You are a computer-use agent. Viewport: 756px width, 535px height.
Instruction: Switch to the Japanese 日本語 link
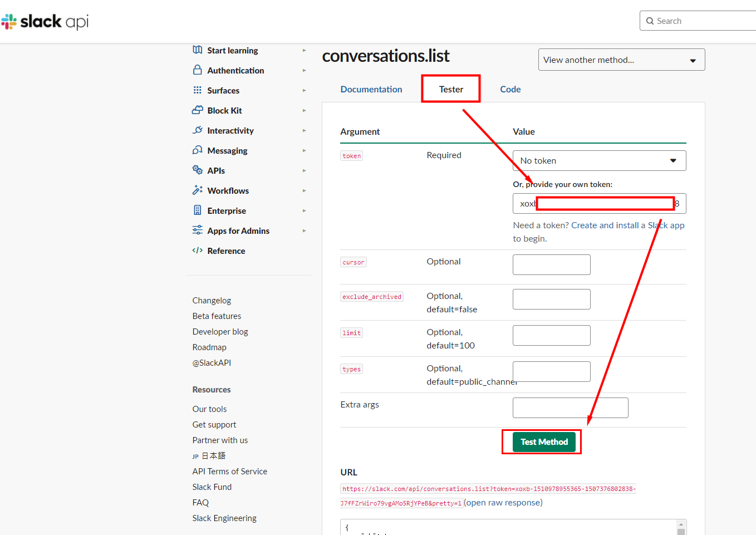tap(209, 456)
